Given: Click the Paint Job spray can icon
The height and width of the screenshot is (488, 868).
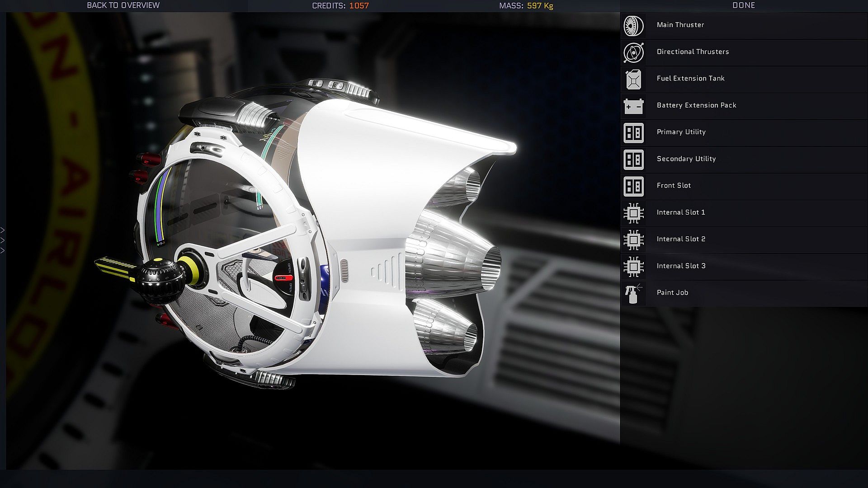Looking at the screenshot, I should point(633,293).
